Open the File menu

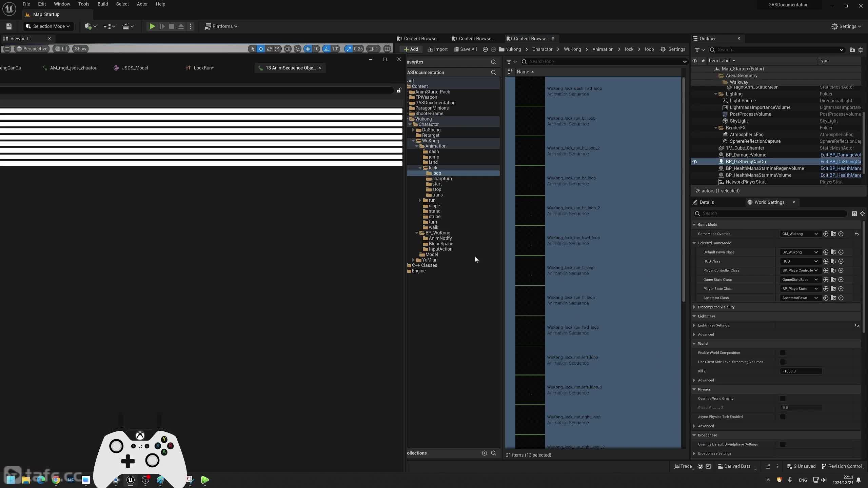26,4
